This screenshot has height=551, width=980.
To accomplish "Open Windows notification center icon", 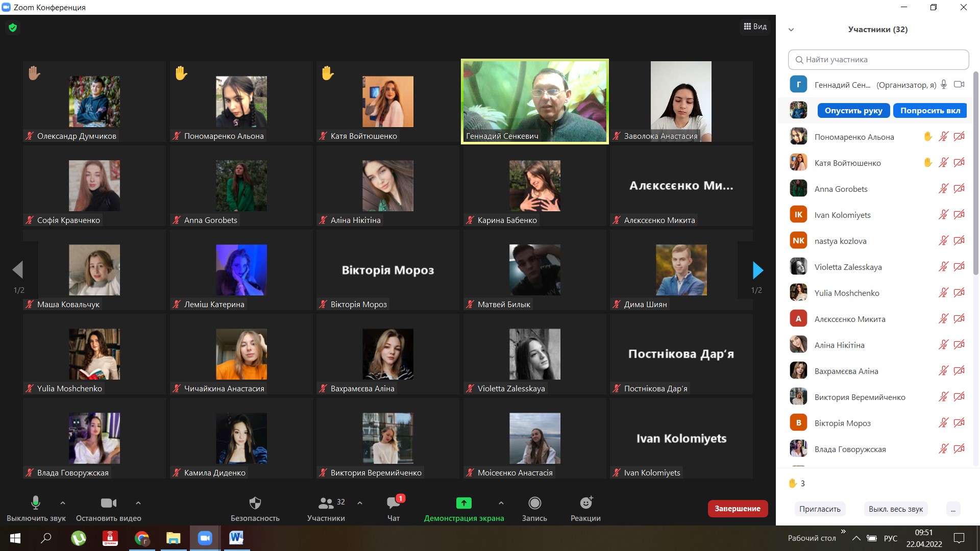I will [959, 538].
